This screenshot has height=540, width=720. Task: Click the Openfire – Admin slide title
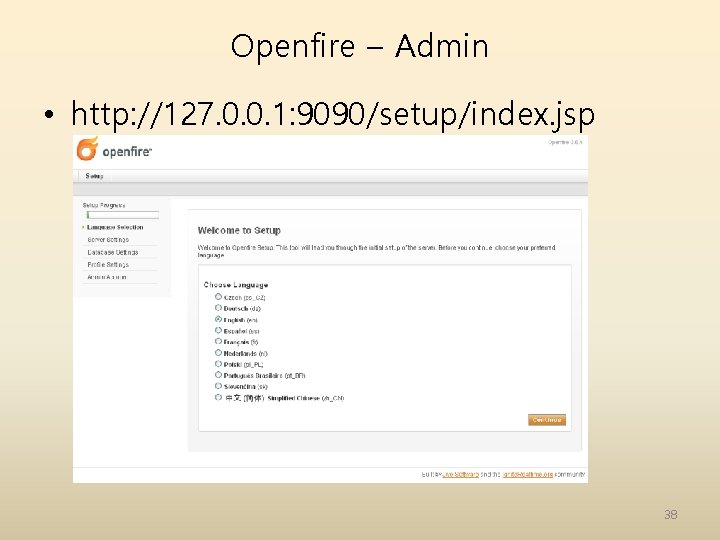pyautogui.click(x=360, y=46)
